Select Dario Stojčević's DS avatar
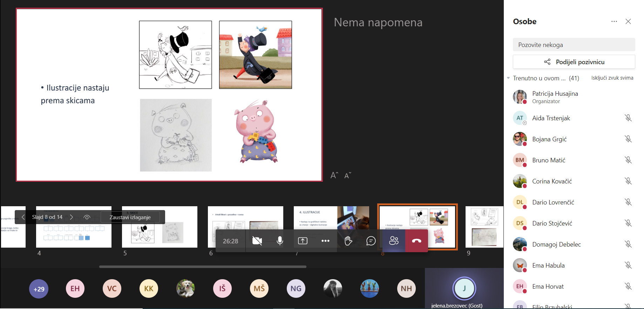Screen dimensions: 644x309 coord(520,223)
